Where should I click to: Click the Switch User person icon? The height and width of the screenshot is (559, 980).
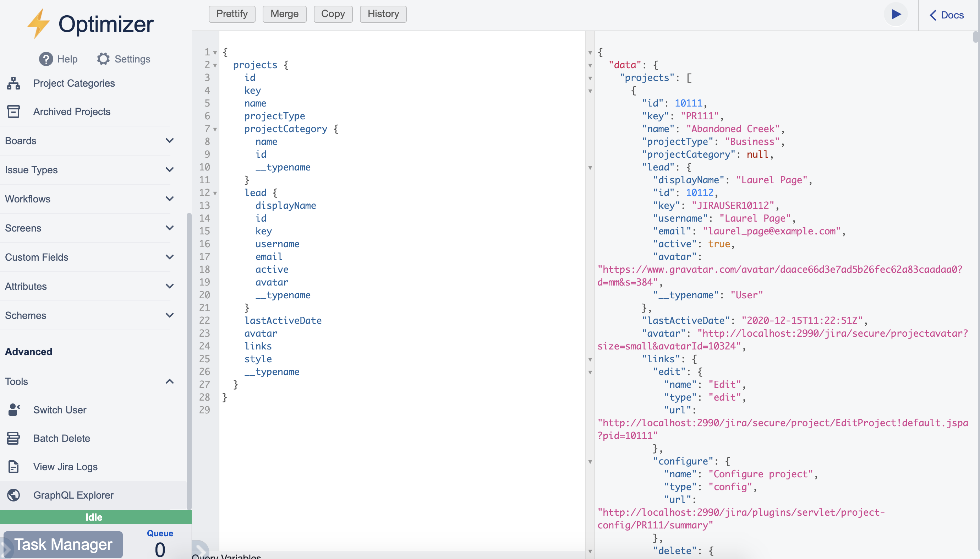click(x=13, y=410)
